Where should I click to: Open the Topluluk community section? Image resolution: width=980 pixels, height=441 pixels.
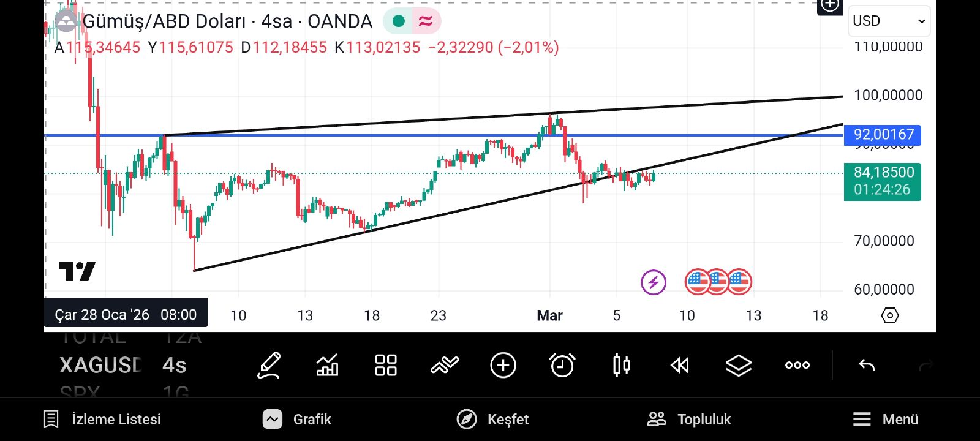689,420
